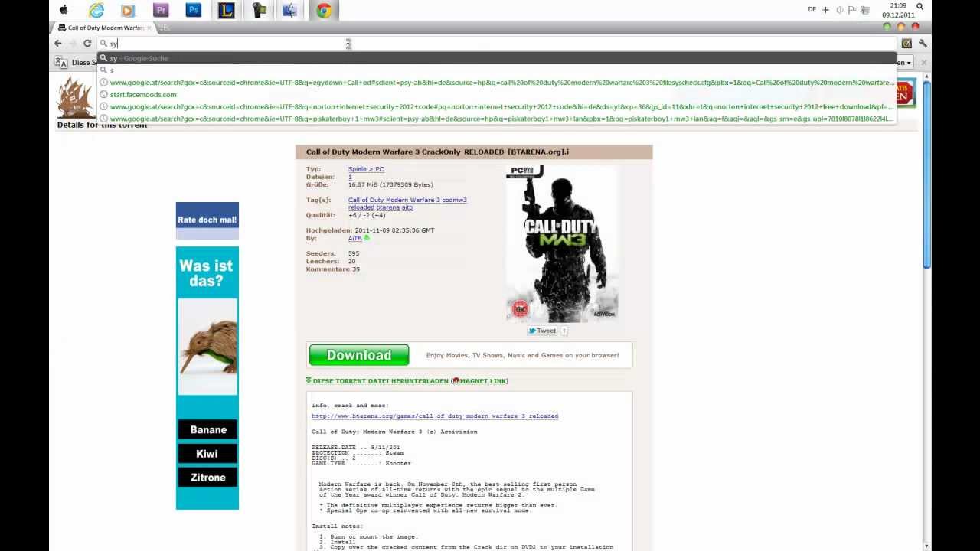Image resolution: width=980 pixels, height=551 pixels.
Task: Open Spotlight search magnifier in system tray
Action: tap(920, 7)
